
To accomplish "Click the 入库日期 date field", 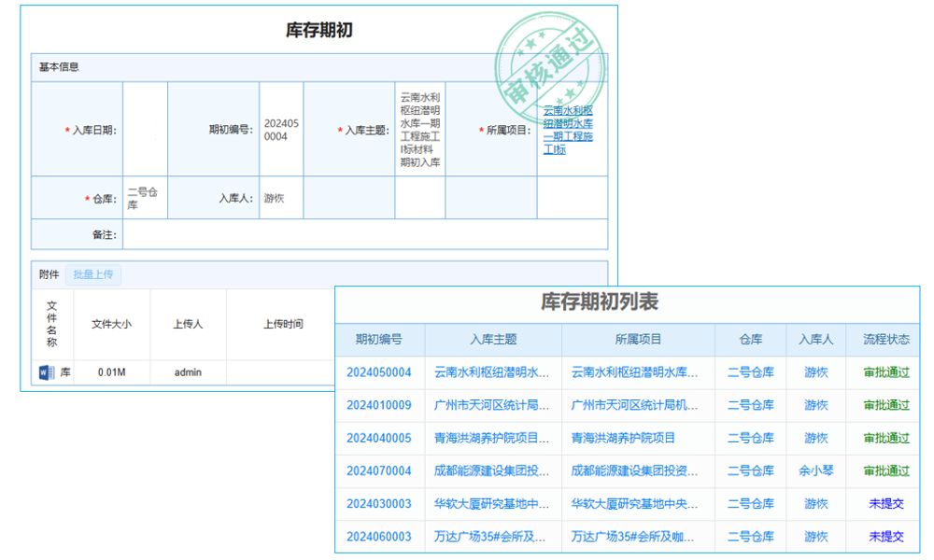I will (145, 130).
